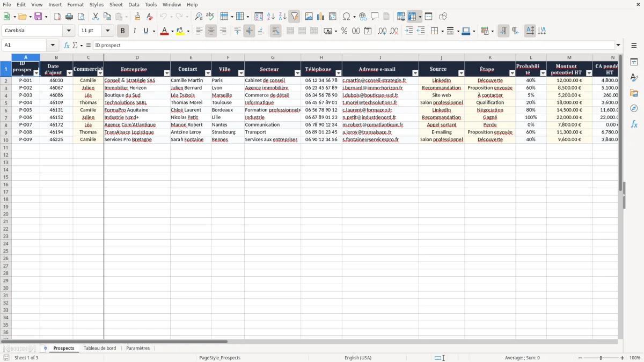This screenshot has width=644, height=362.
Task: Open the font size dropdown
Action: tap(107, 31)
